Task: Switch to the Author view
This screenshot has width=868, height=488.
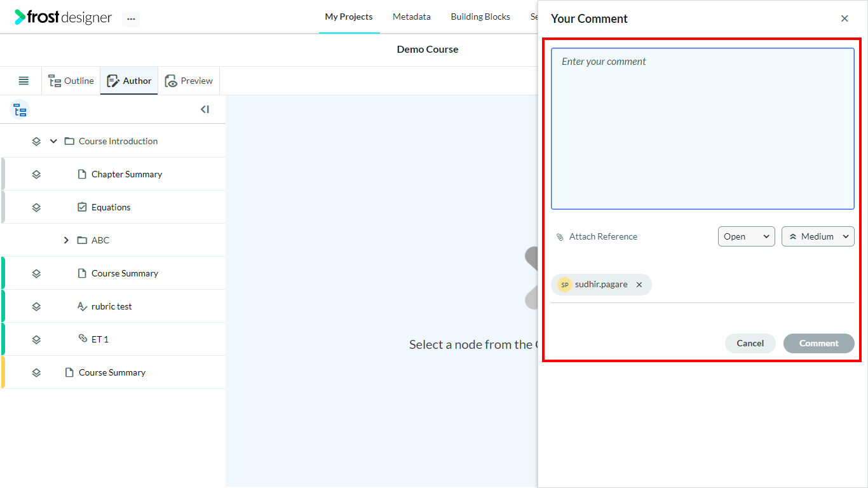Action: pyautogui.click(x=129, y=81)
